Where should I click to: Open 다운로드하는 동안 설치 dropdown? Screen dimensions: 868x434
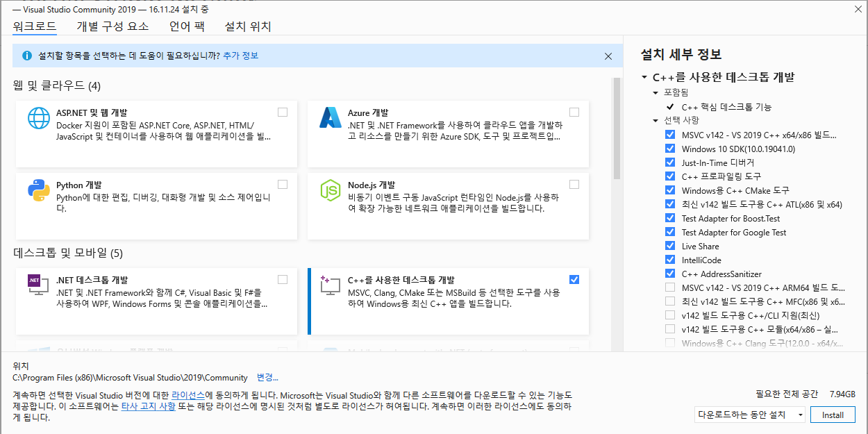point(750,415)
